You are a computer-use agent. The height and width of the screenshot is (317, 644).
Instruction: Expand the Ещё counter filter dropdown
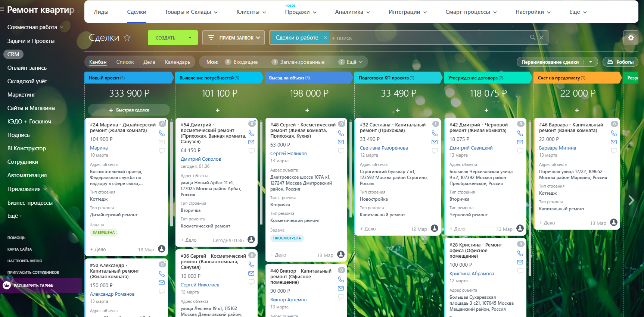pos(351,62)
